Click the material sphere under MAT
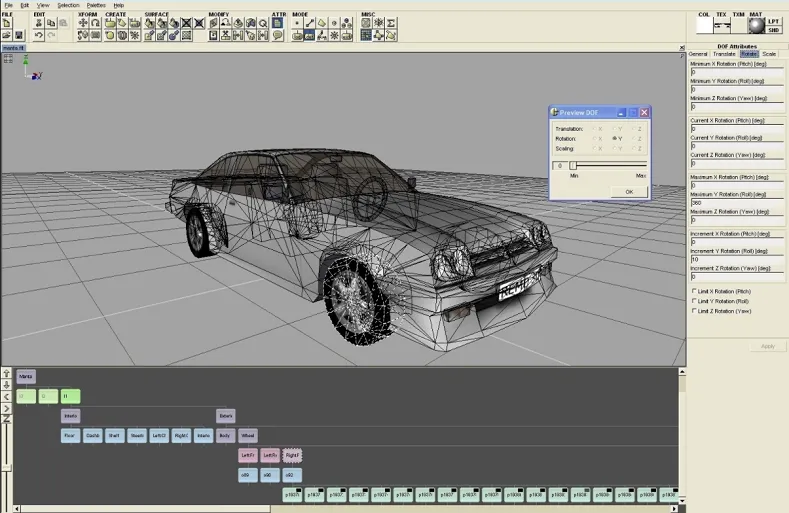This screenshot has width=789, height=513. [756, 26]
